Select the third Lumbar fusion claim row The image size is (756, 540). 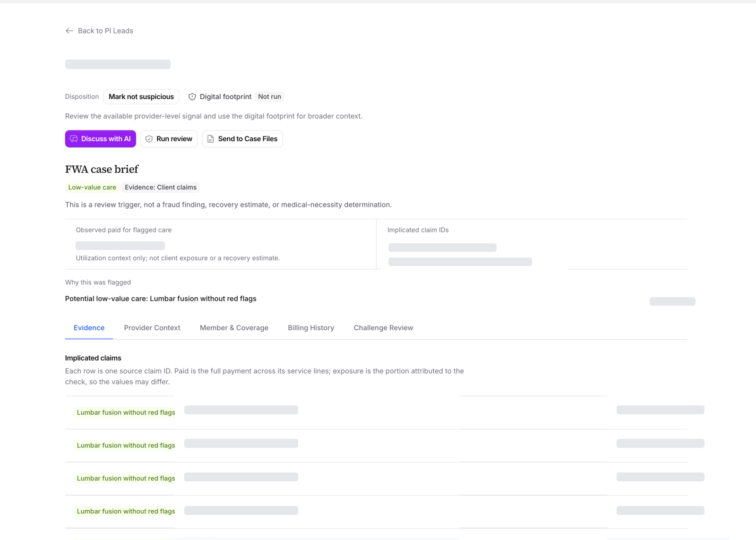376,479
